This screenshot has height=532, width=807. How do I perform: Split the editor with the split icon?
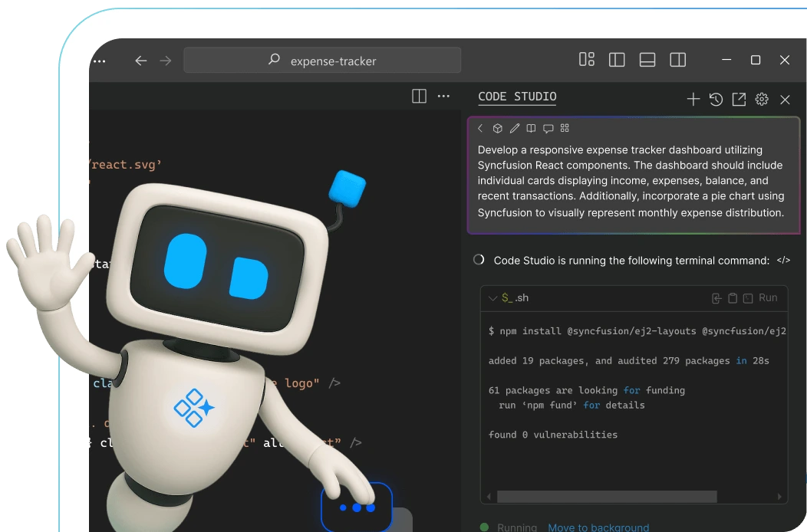419,97
